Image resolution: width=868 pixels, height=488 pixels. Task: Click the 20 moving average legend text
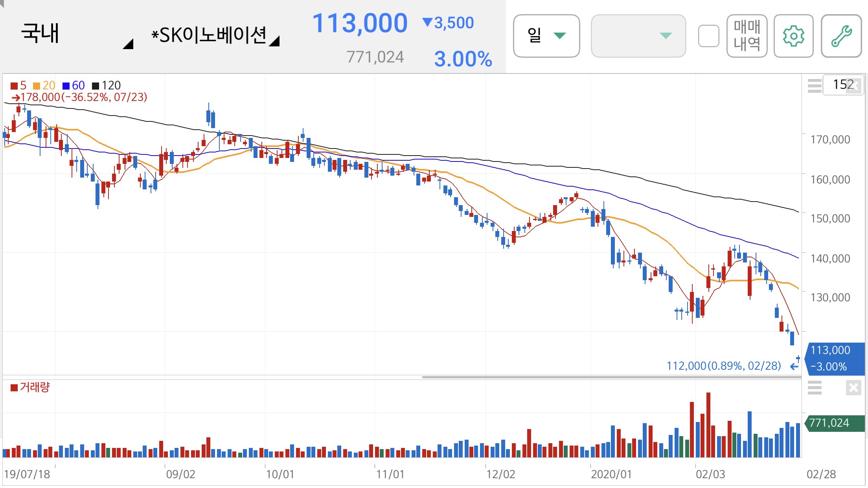(x=49, y=86)
